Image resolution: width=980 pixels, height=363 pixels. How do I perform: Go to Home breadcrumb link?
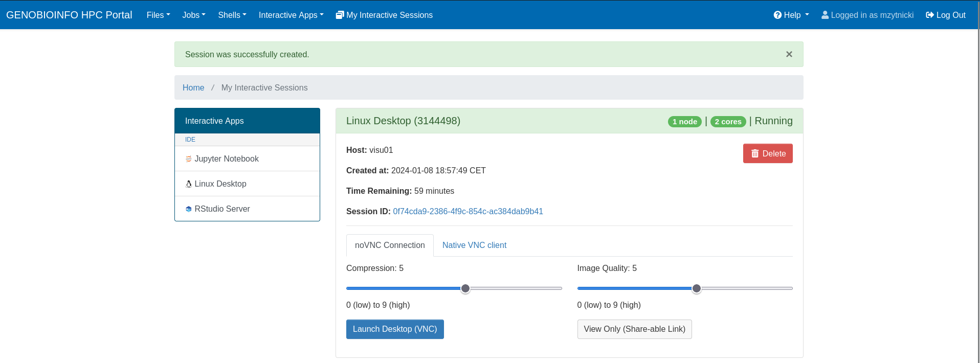(193, 88)
